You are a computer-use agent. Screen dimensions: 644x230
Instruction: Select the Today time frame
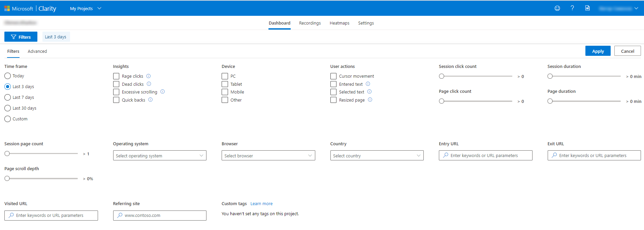pos(7,76)
